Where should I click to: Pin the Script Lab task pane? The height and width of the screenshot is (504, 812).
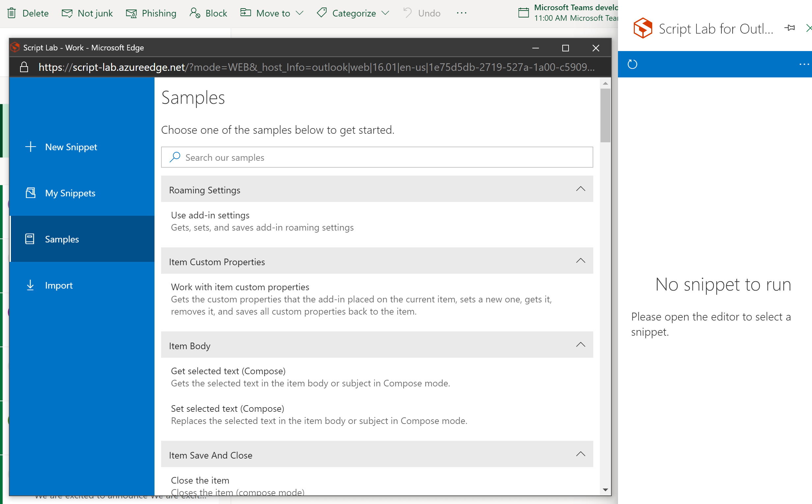790,28
